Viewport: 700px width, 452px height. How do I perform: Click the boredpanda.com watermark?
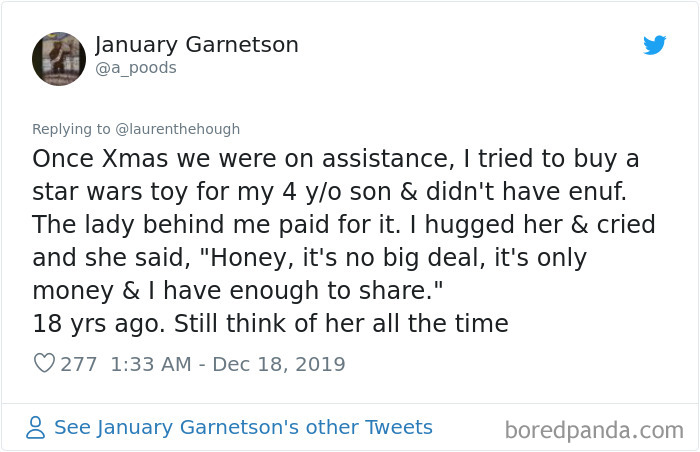click(x=594, y=431)
